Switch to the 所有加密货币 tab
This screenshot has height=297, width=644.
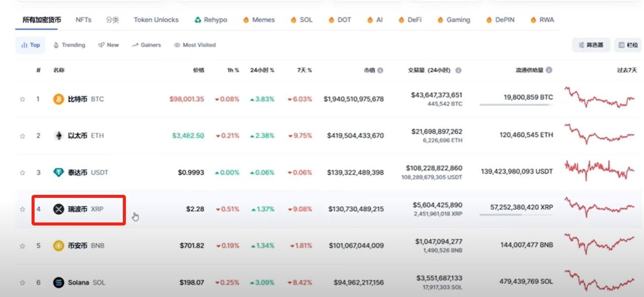42,20
